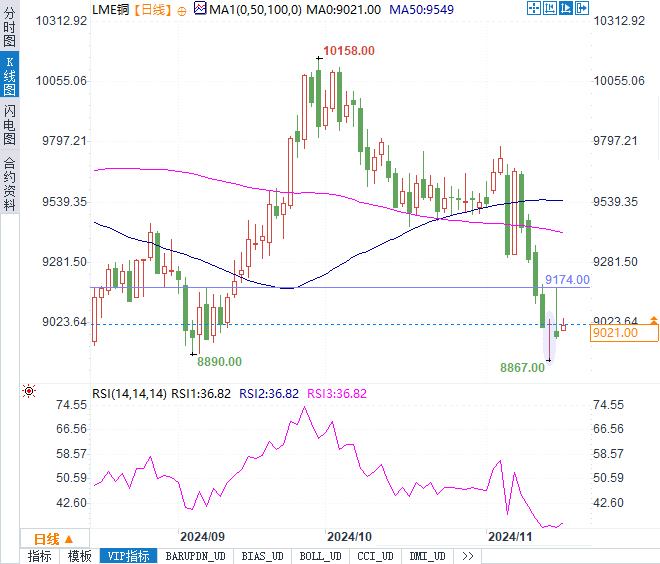Click the candlestick at the 10158.00 peak
The image size is (660, 564).
coord(319,98)
